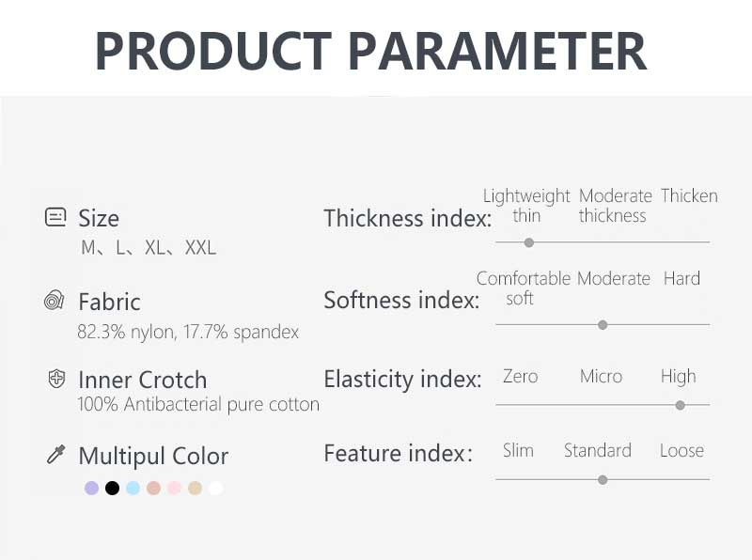752x560 pixels.
Task: Click the Thickness index slider knob
Action: (529, 242)
